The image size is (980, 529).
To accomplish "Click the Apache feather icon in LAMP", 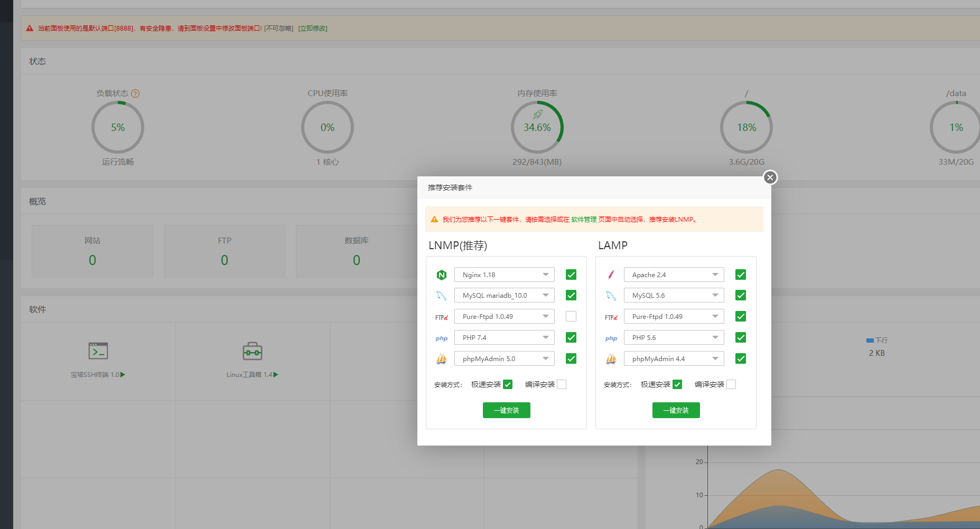I will tap(611, 275).
